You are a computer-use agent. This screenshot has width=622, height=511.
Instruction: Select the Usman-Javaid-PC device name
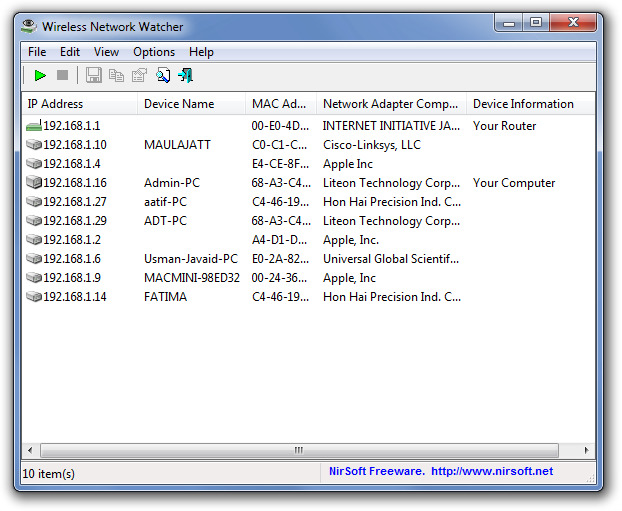[191, 259]
